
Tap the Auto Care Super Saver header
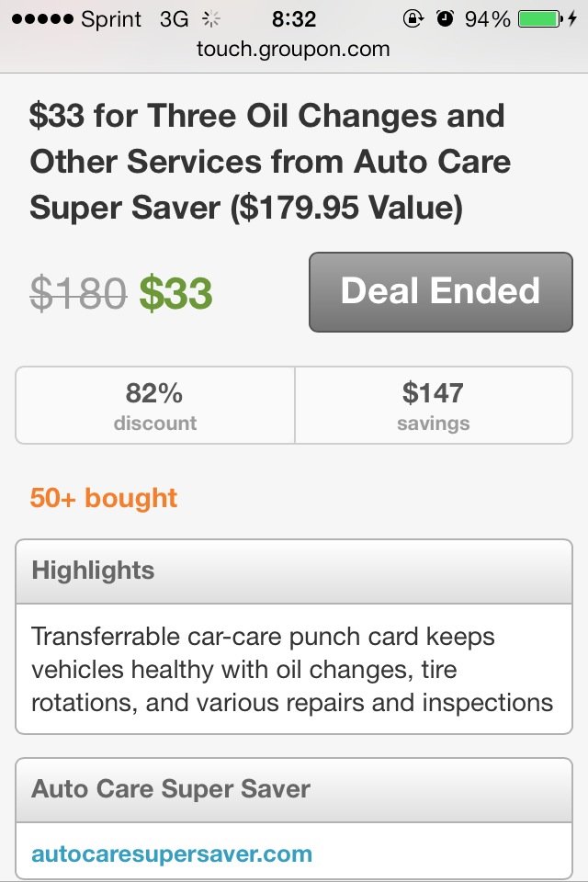coord(293,789)
